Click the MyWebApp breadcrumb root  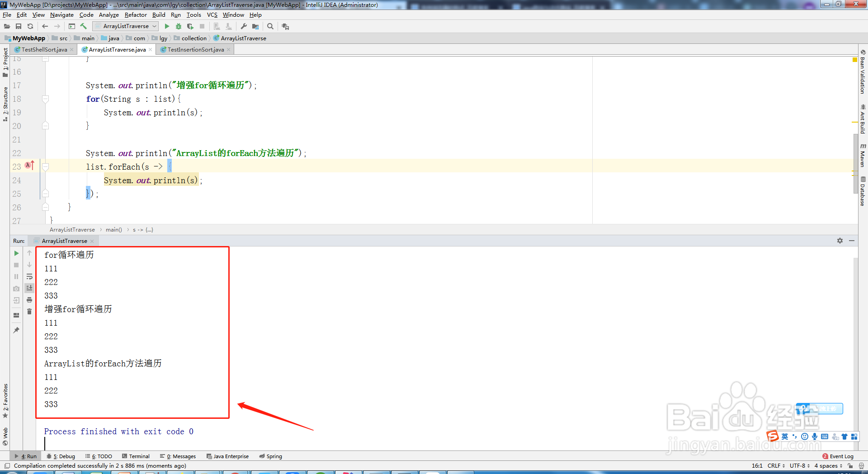coord(25,38)
